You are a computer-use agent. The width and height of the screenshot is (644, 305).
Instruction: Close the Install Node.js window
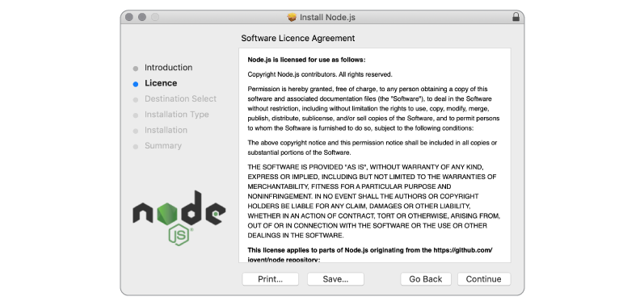[x=129, y=17]
